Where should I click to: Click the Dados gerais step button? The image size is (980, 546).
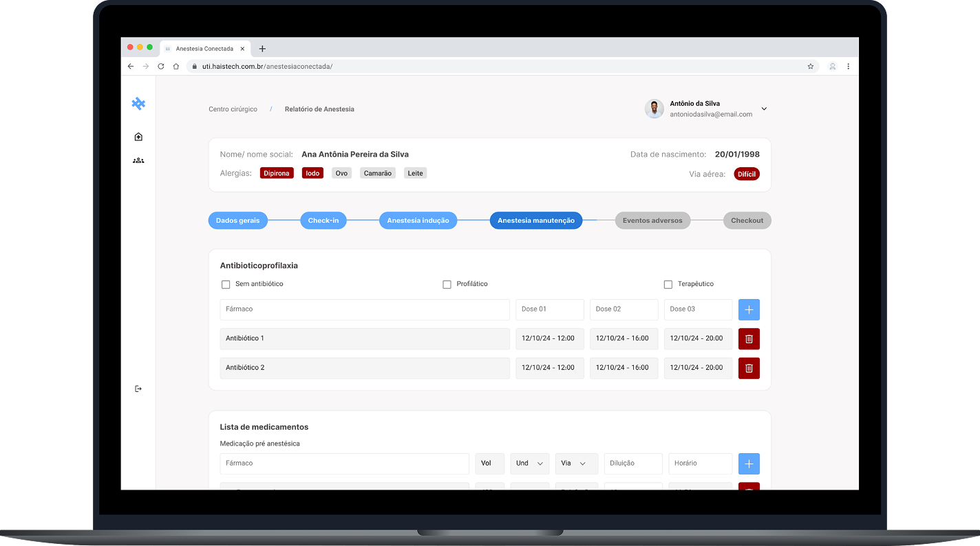pyautogui.click(x=237, y=221)
